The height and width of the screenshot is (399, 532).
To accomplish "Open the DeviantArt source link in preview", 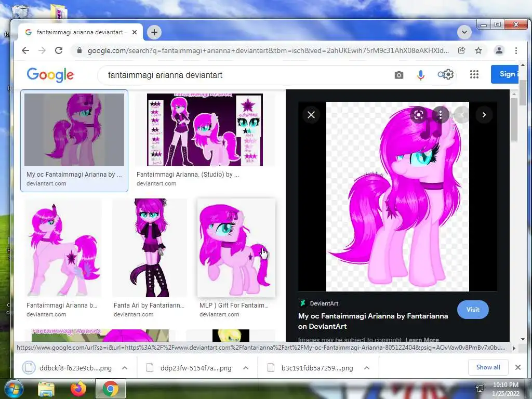I will [x=320, y=303].
